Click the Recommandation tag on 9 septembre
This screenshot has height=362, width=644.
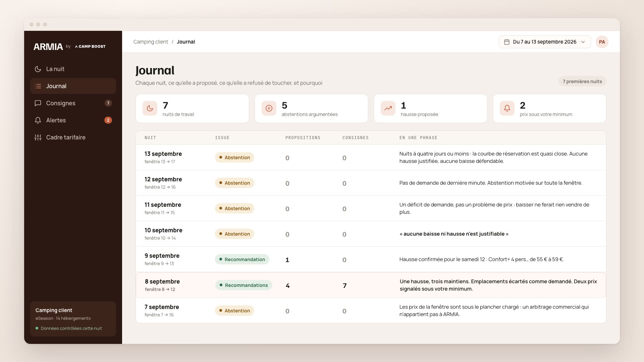pyautogui.click(x=242, y=259)
